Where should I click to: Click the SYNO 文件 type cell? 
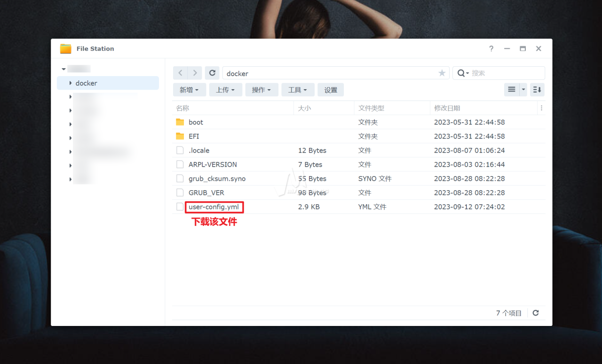pos(375,178)
